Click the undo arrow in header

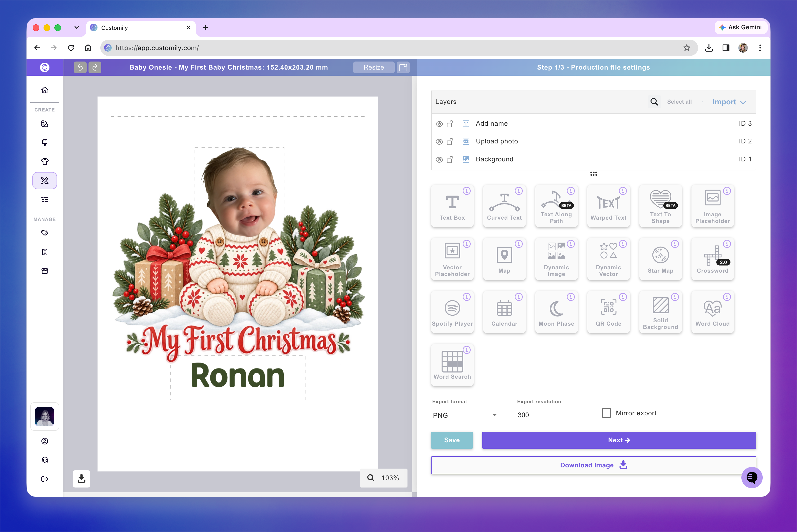(x=80, y=67)
